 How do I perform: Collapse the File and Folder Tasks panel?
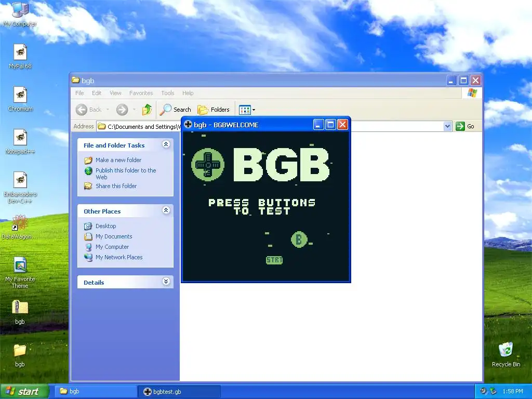point(166,144)
